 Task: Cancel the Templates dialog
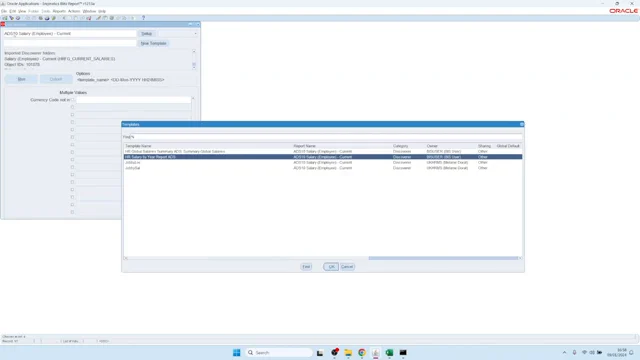347,267
